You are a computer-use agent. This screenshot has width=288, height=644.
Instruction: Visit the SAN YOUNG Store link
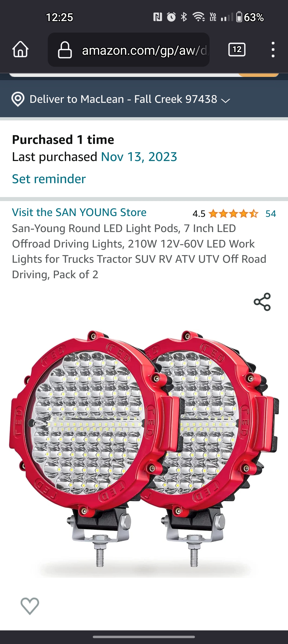pos(79,213)
